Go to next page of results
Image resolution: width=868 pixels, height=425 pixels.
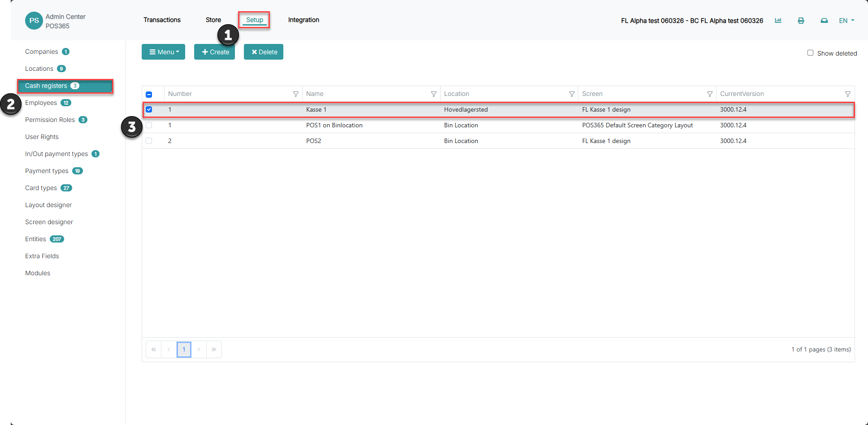(199, 349)
